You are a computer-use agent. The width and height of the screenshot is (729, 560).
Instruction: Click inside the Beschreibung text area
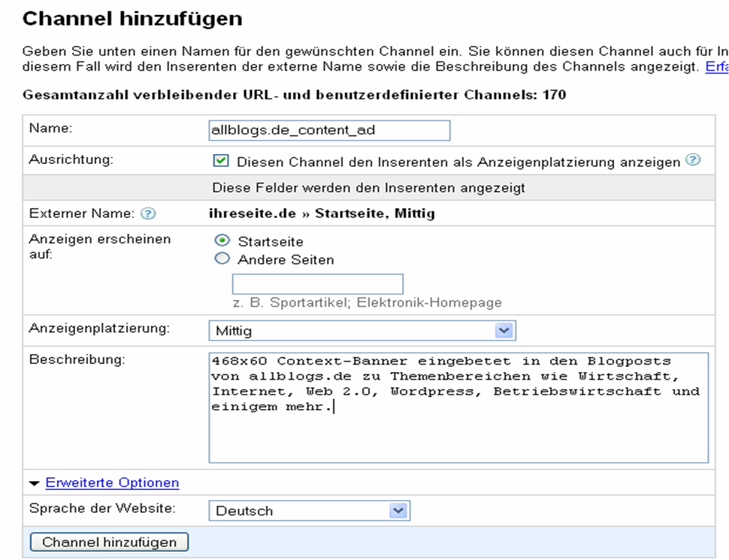[458, 407]
